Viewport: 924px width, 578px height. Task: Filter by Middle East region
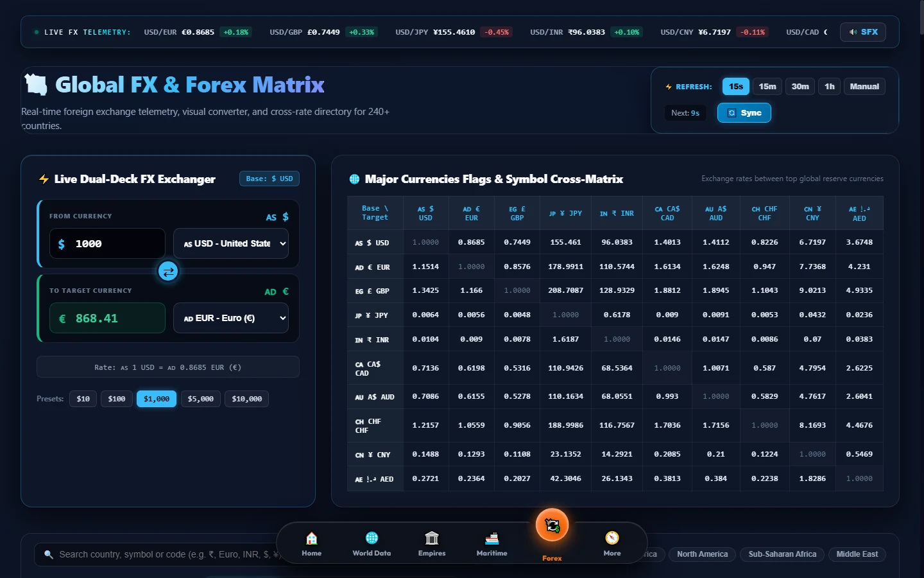[857, 554]
